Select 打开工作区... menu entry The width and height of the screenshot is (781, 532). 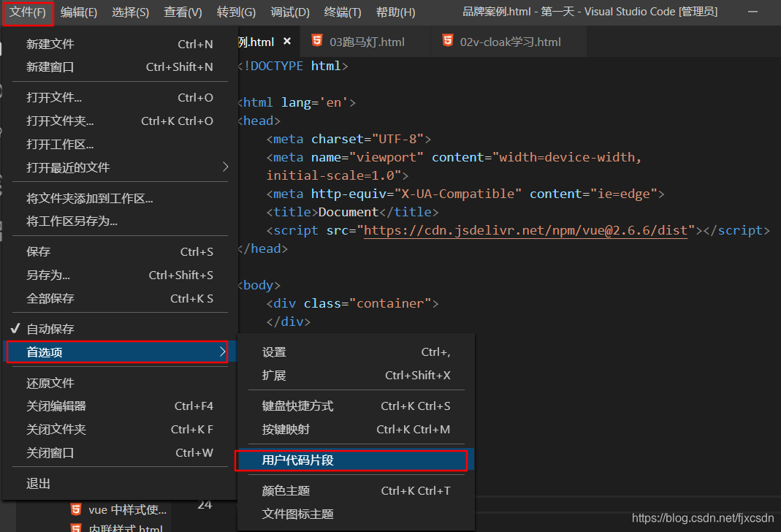click(x=120, y=145)
